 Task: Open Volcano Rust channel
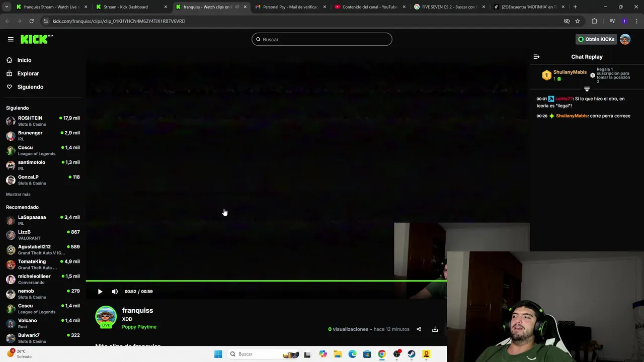click(43, 323)
